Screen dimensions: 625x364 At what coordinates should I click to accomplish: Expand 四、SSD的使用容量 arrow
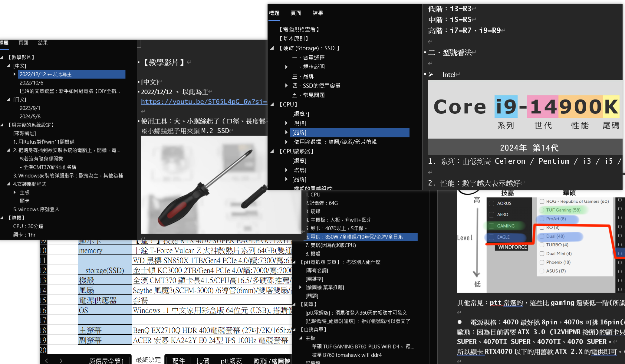point(286,86)
